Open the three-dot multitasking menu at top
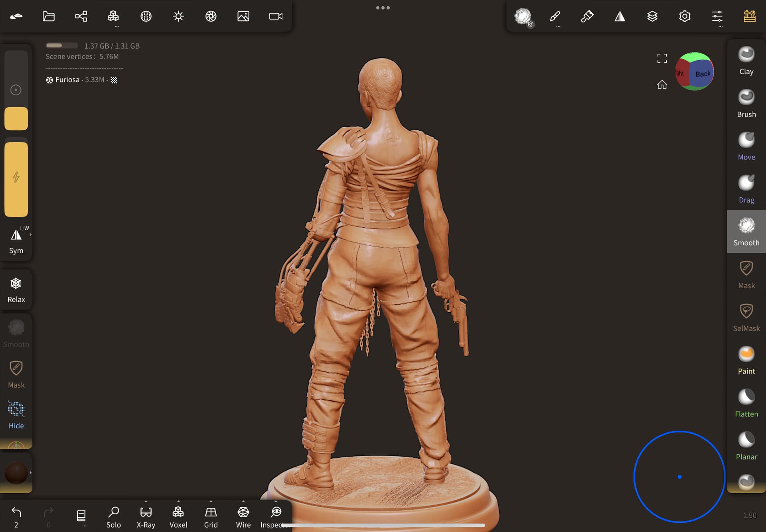The width and height of the screenshot is (766, 532). [x=383, y=8]
